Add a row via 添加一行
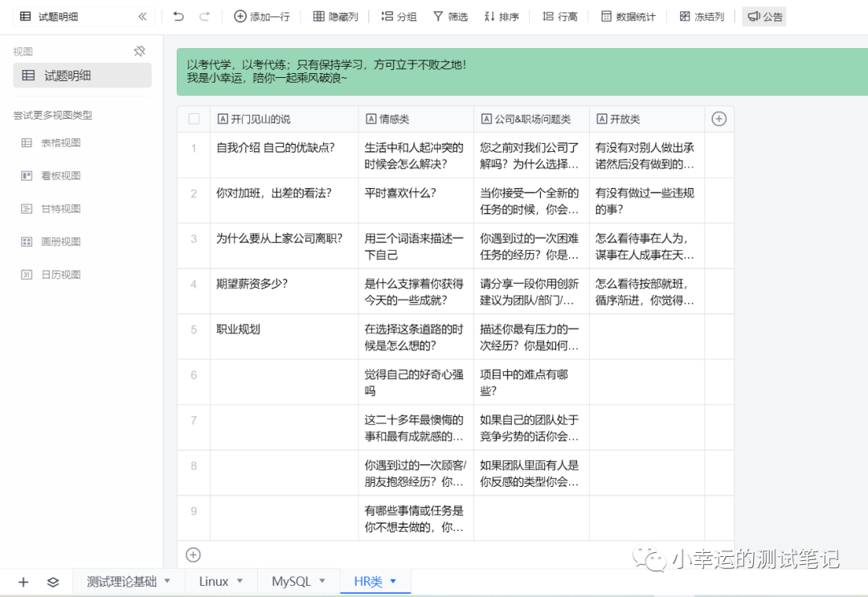 tap(262, 17)
